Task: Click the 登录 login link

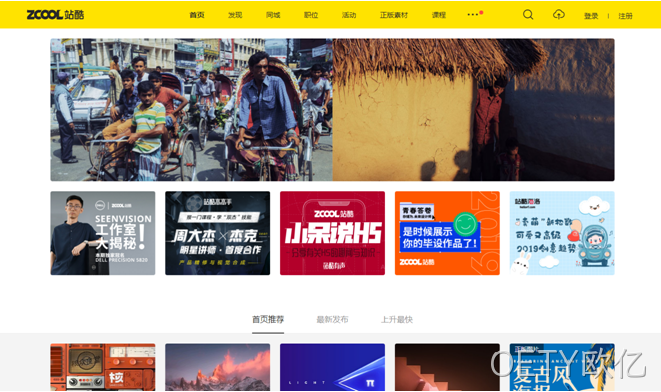Action: (x=591, y=16)
